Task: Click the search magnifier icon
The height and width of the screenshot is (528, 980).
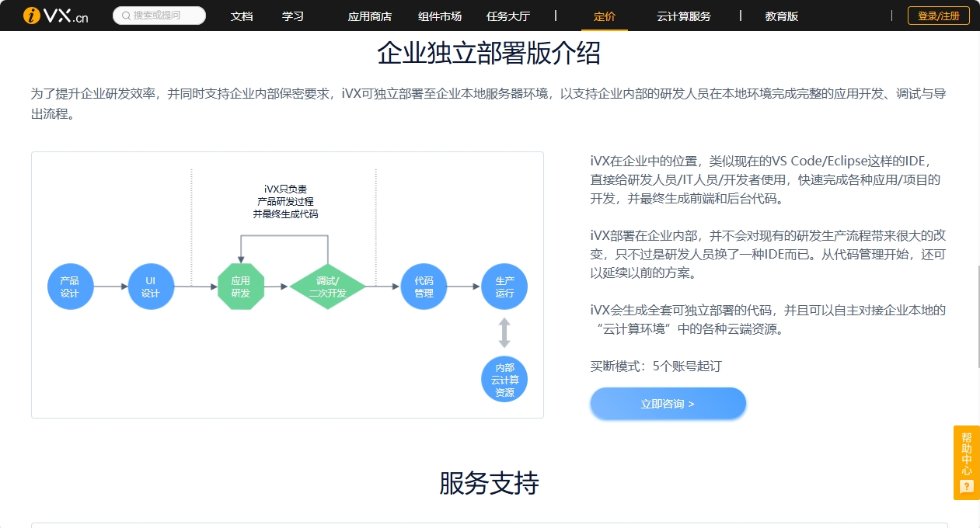Action: point(125,16)
